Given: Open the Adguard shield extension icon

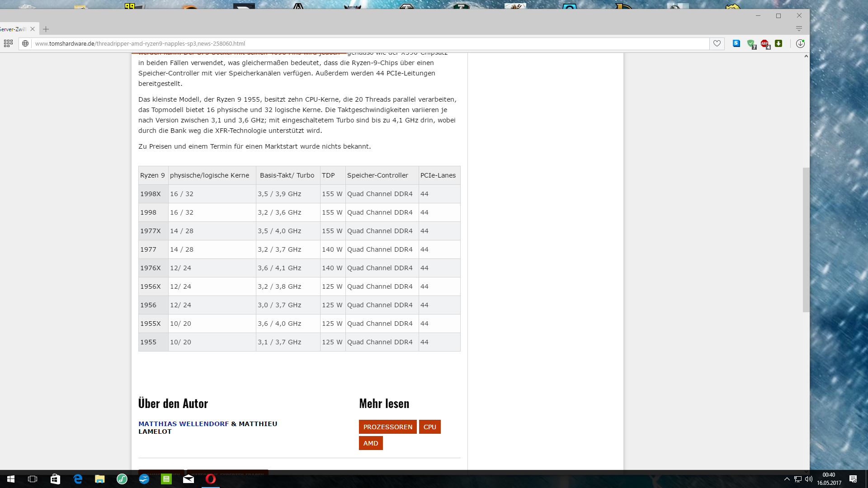Looking at the screenshot, I should [x=751, y=43].
